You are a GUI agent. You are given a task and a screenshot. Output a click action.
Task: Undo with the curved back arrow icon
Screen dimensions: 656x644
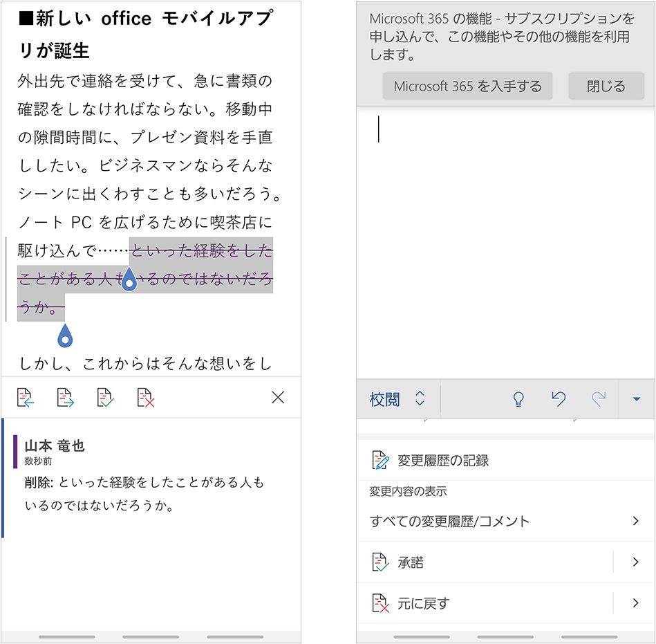559,399
